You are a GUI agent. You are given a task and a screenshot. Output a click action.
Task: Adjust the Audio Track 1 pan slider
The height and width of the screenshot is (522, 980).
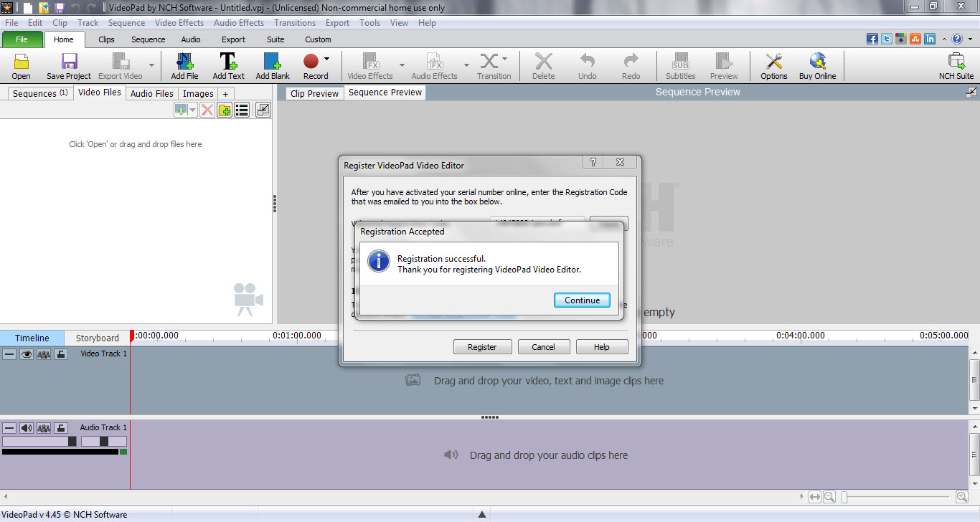[104, 441]
